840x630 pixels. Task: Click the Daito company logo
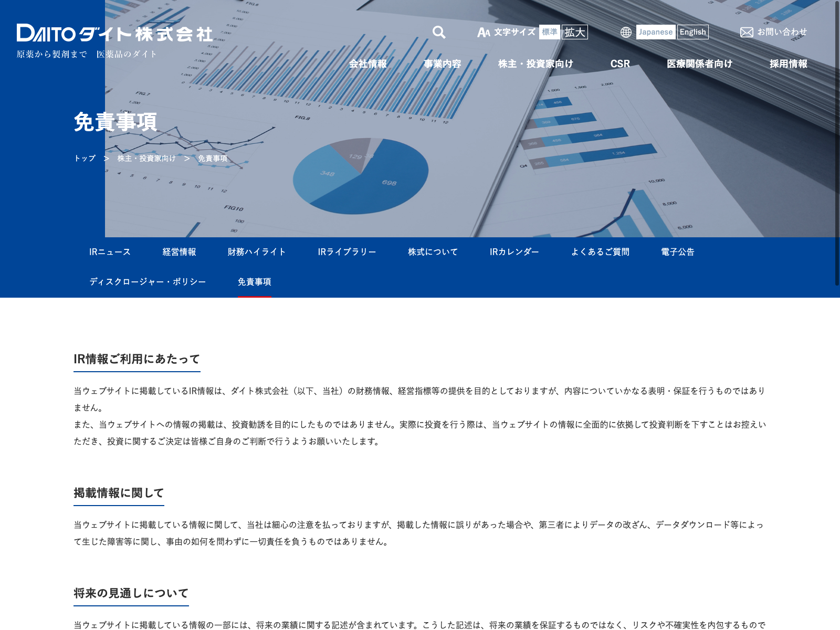pos(114,34)
